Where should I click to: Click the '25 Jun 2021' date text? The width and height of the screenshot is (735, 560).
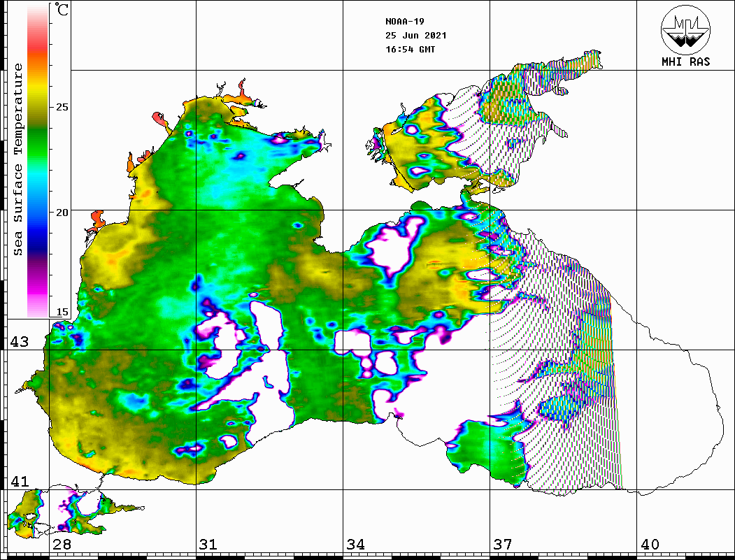tap(416, 36)
